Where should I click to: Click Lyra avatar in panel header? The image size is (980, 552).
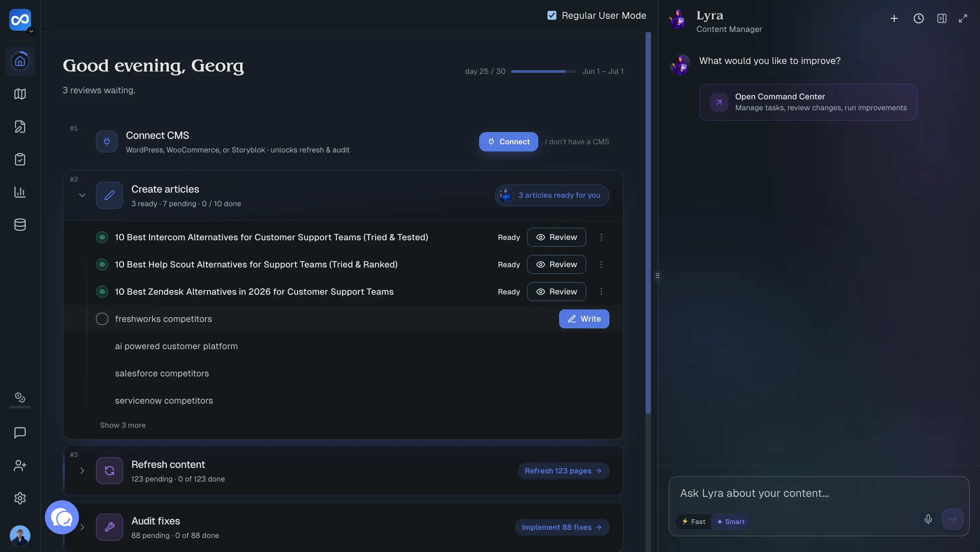tap(678, 19)
